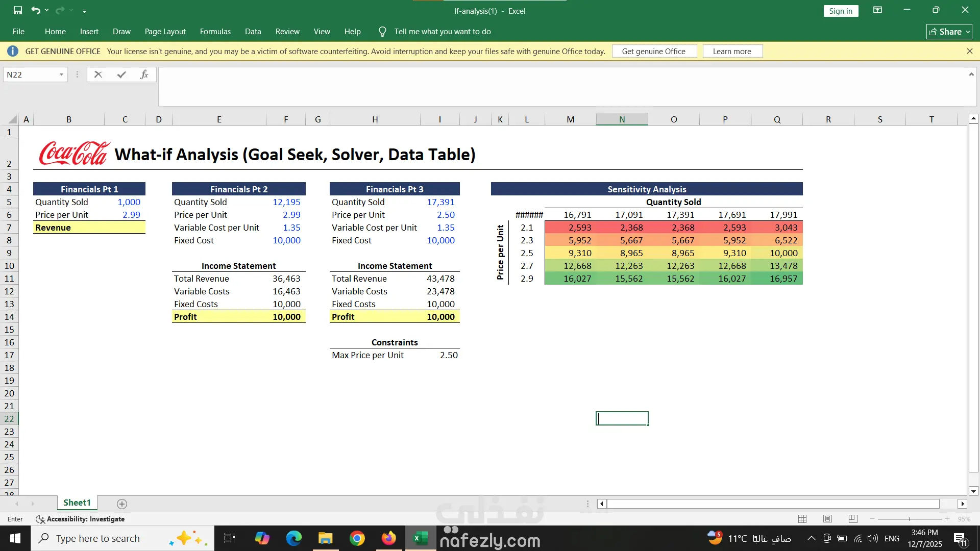
Task: Click the Share button
Action: point(949,32)
